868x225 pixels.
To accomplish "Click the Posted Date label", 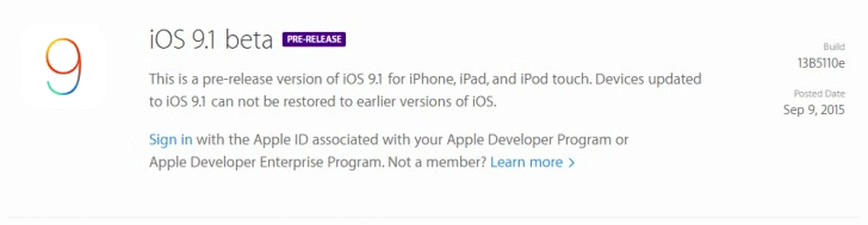I will coord(819,94).
